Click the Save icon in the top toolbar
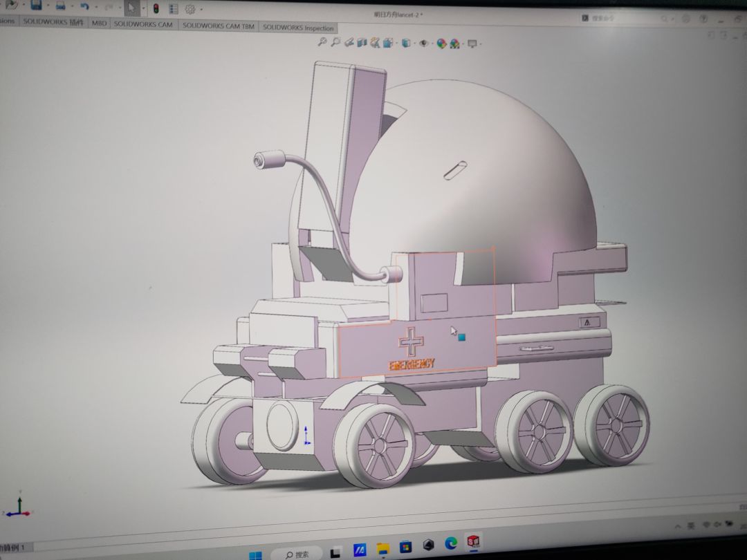Image resolution: width=747 pixels, height=560 pixels. click(36, 6)
